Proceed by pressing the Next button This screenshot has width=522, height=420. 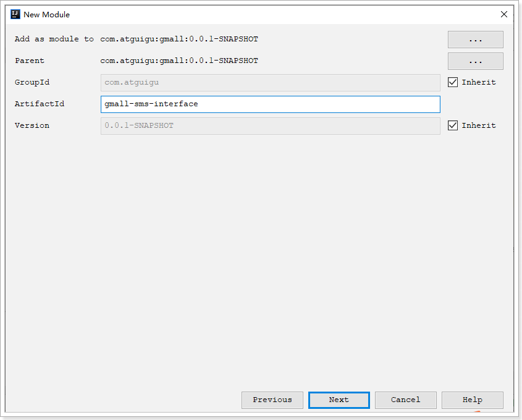pos(339,400)
